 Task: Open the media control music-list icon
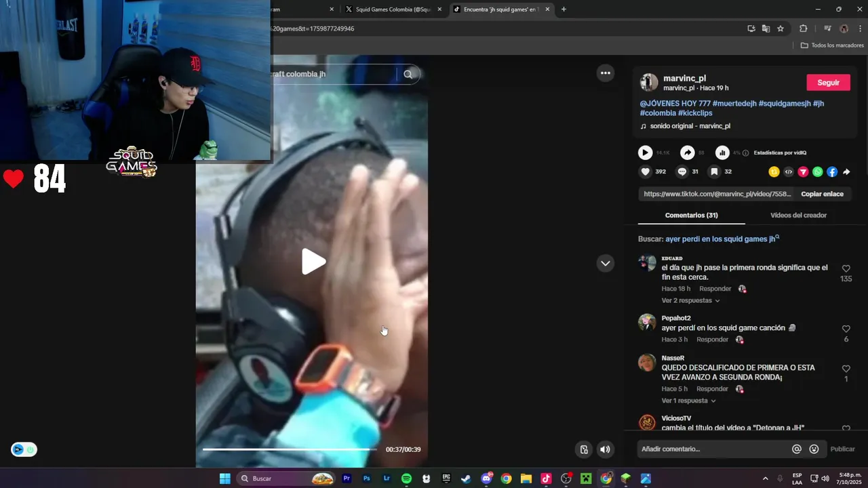(x=827, y=28)
